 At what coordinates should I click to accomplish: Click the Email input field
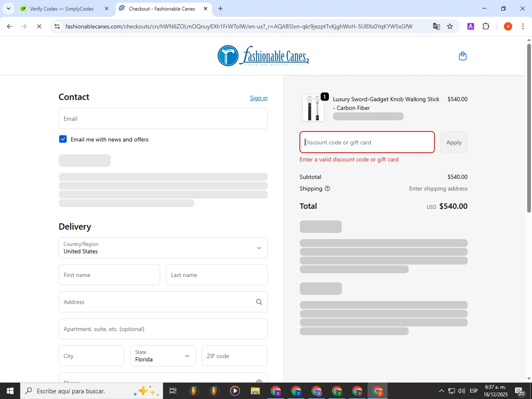pos(163,118)
